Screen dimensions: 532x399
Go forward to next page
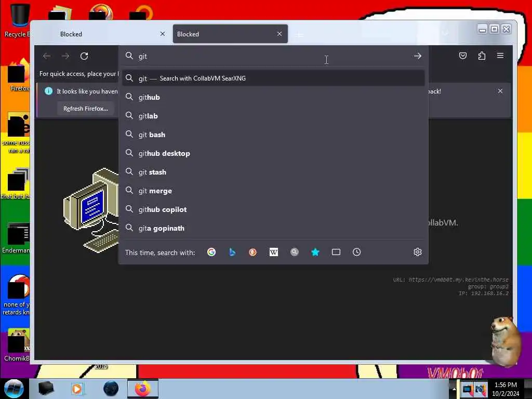point(65,56)
